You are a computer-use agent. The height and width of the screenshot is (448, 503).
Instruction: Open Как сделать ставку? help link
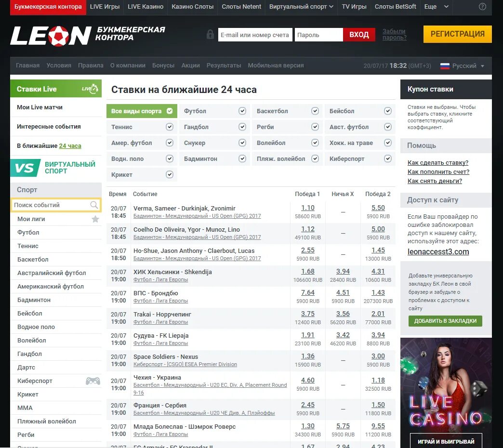(438, 163)
